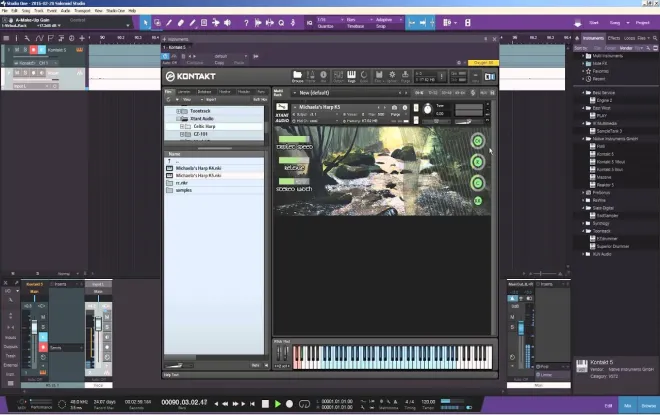Toggle Kontakt Keyb keyboard icon
660x415 pixels.
pyautogui.click(x=351, y=76)
